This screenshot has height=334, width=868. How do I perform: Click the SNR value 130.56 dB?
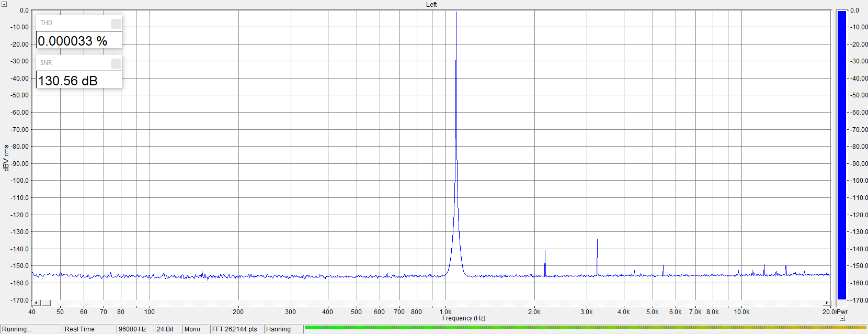pos(68,81)
